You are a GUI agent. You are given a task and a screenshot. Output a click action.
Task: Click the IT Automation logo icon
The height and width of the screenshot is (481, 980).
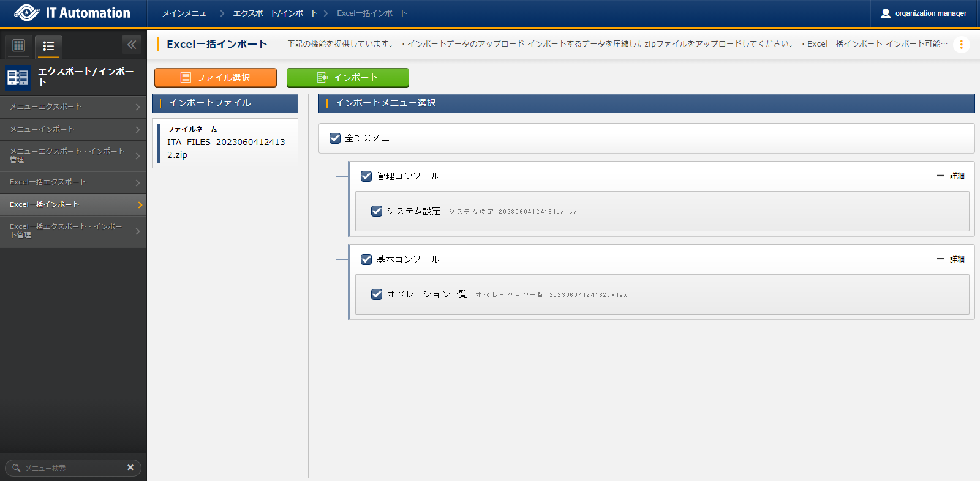tap(26, 13)
